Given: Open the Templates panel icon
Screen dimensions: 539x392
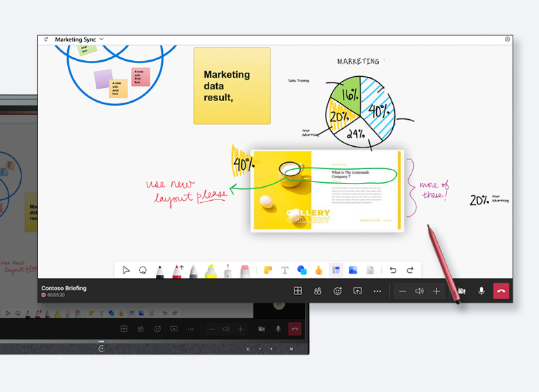Looking at the screenshot, I should (x=336, y=270).
